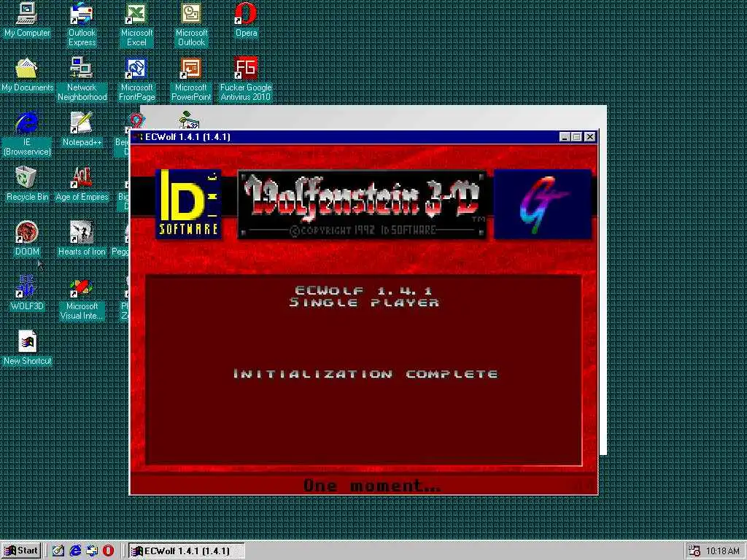
Task: Select the IE (Browservice) desktop icon
Action: coord(27,134)
